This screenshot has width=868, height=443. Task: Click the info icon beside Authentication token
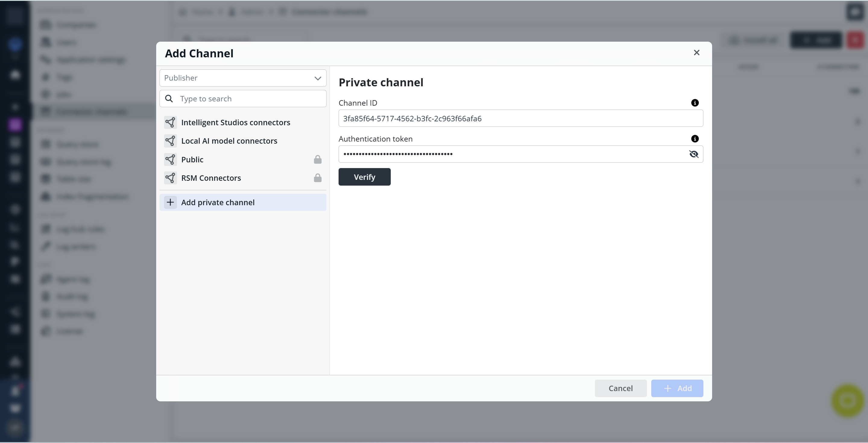point(695,139)
